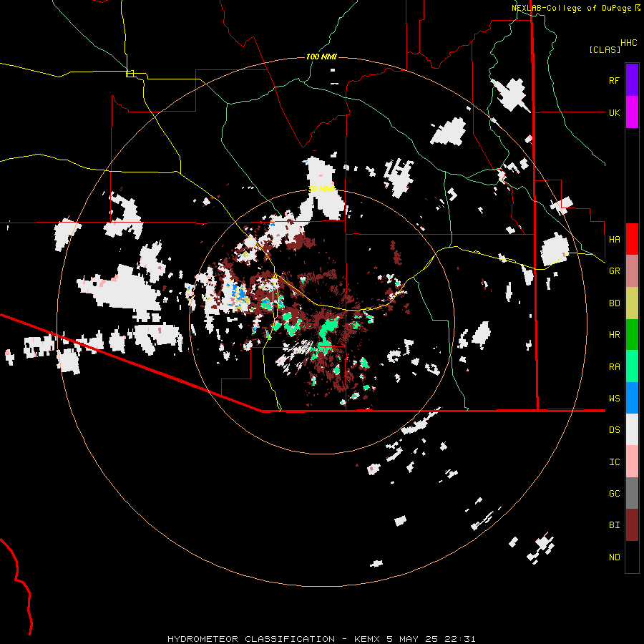Click the HA red legend swatch

point(632,239)
